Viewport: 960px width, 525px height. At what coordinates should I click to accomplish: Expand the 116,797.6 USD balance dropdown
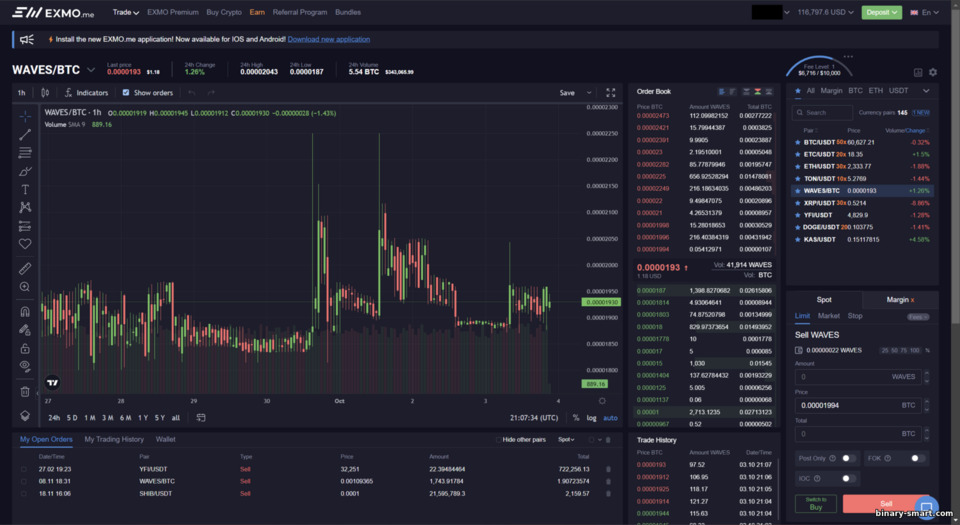pos(825,12)
